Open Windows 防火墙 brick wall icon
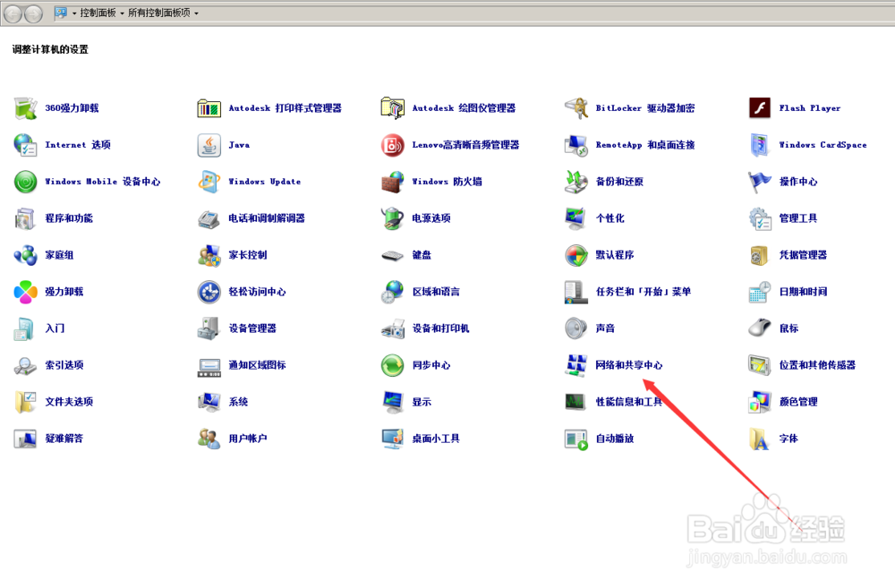 tap(393, 182)
